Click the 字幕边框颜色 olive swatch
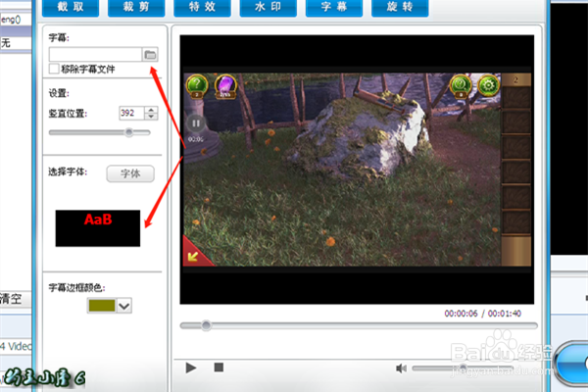Viewport: 588px width, 392px height. [x=102, y=306]
